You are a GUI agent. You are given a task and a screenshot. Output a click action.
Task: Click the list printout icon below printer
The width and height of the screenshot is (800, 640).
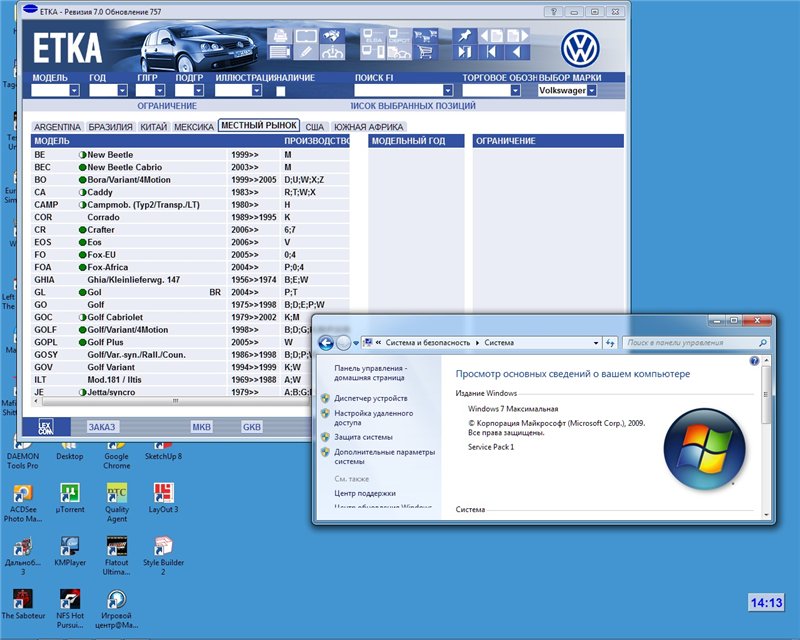pos(280,52)
